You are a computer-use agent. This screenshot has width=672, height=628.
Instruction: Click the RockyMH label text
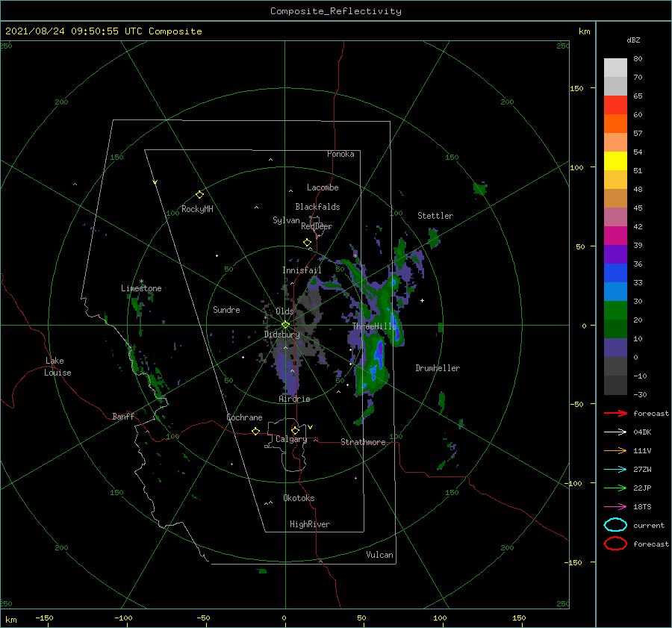coord(197,209)
